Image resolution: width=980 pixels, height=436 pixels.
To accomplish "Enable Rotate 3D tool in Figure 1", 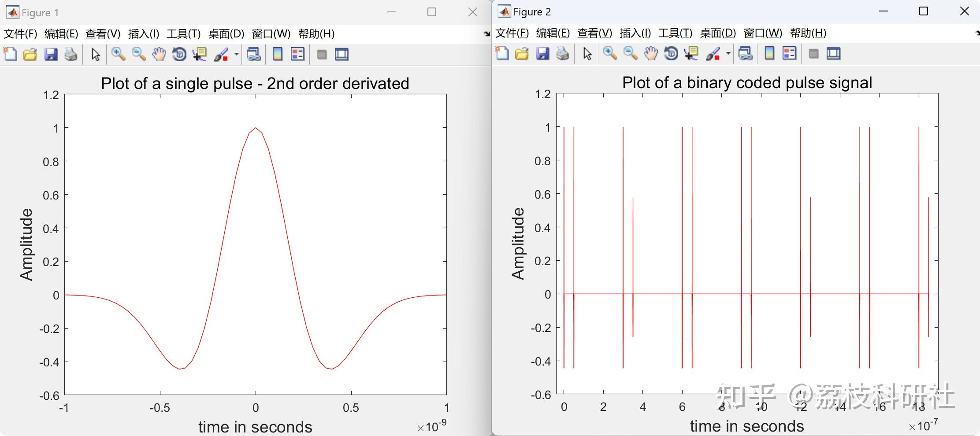I will 179,54.
